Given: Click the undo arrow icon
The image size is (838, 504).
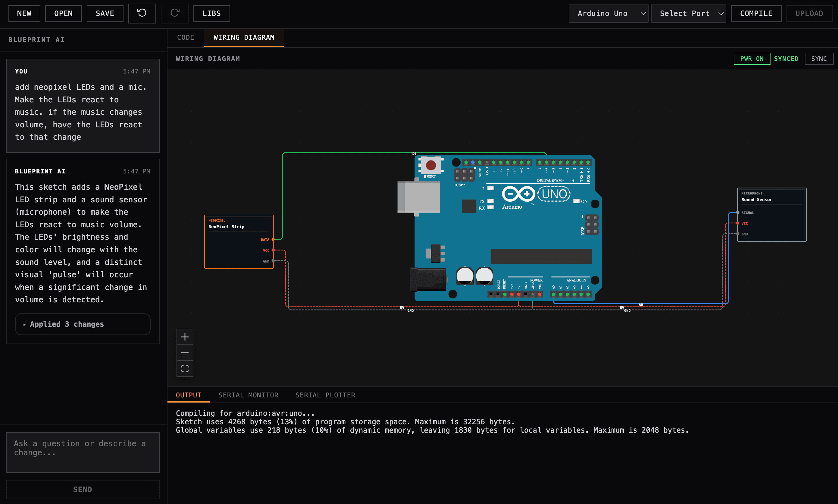Looking at the screenshot, I should click(x=142, y=13).
